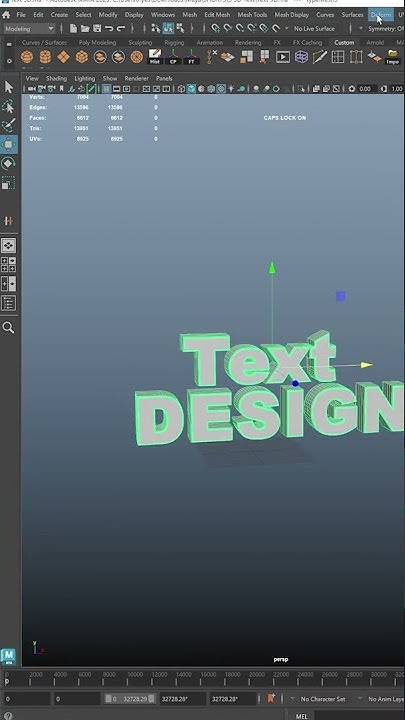Click the set key bookmark icon
The width and height of the screenshot is (405, 720).
[271, 698]
